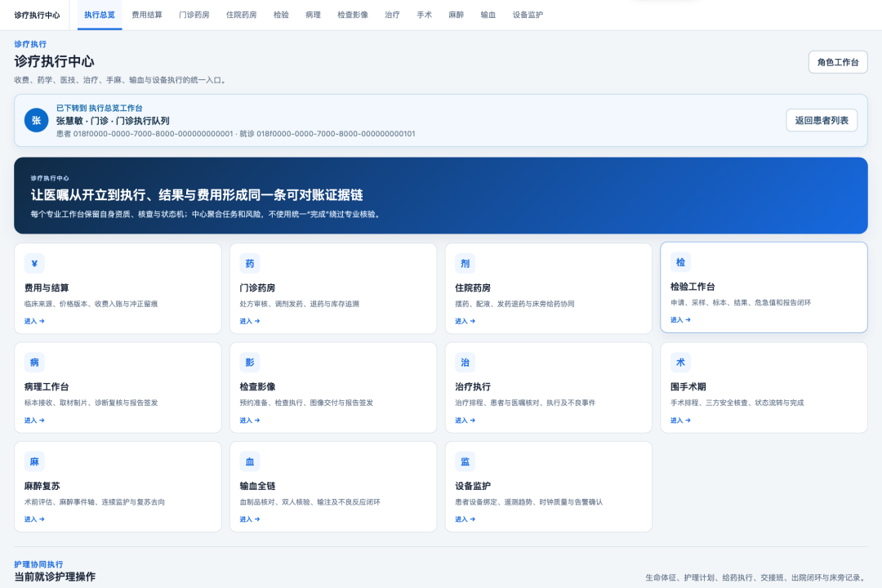Image resolution: width=882 pixels, height=588 pixels.
Task: Click the 剂 icon on 住院药房 card
Action: coord(465,263)
